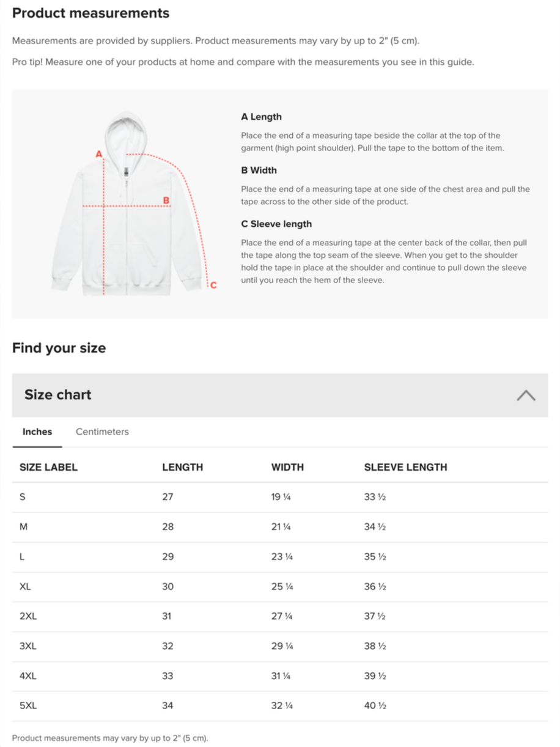Click the 3XL sleeve length value
This screenshot has height=747, width=560.
click(375, 646)
